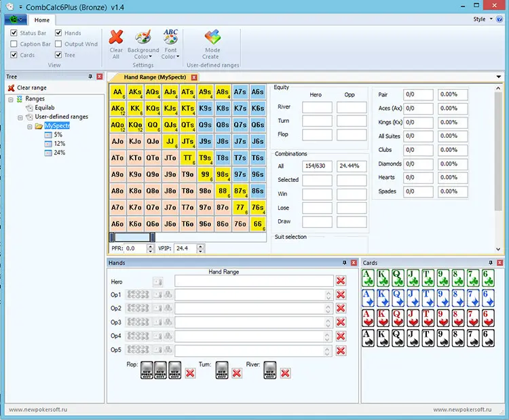Open the Style dropdown menu
The height and width of the screenshot is (420, 509).
pyautogui.click(x=481, y=19)
